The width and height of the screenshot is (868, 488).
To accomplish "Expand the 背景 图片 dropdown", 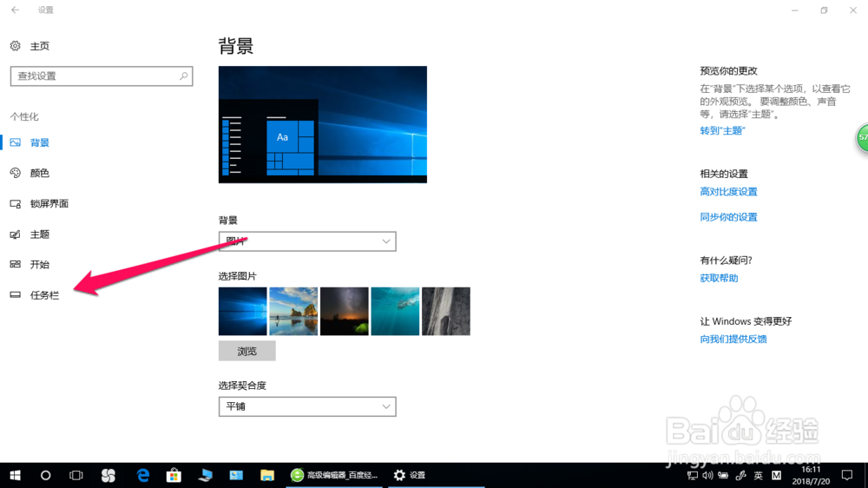I will click(x=307, y=241).
